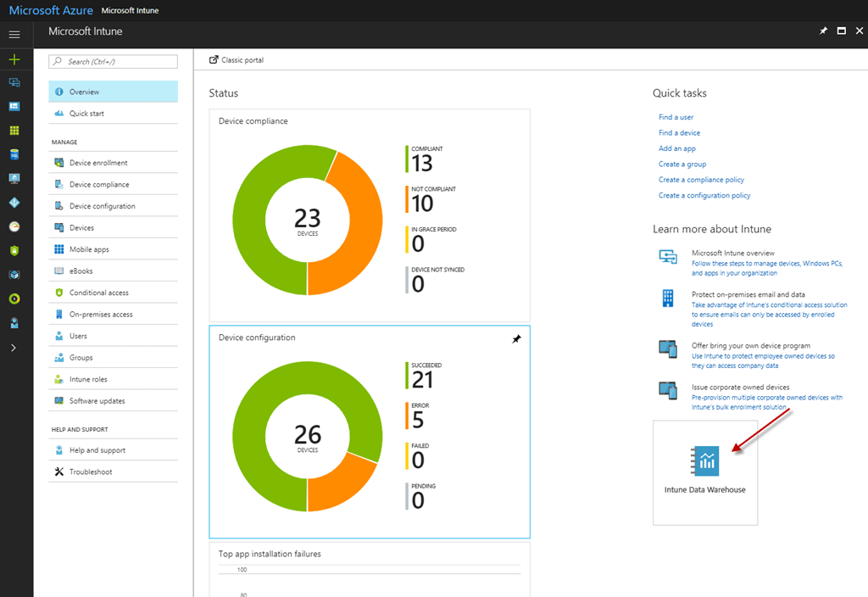Click the Compliant 13 count

pos(422,163)
